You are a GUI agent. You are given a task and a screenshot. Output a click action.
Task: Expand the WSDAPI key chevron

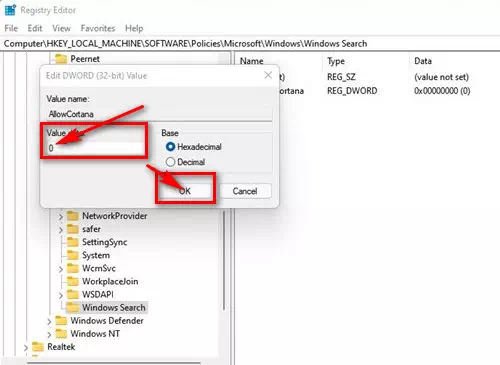(60, 295)
